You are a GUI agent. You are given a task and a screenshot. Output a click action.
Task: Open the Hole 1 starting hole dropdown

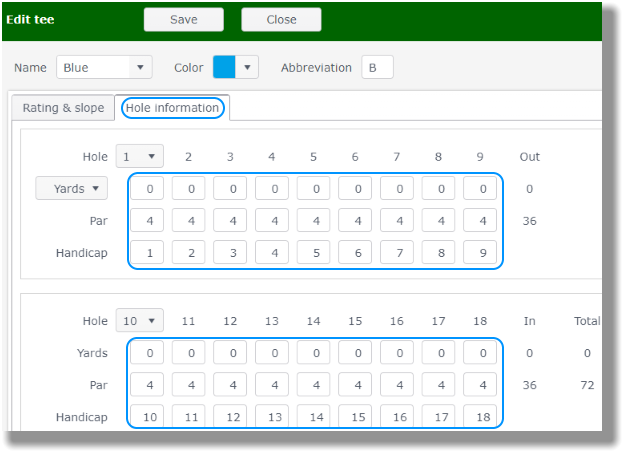139,156
